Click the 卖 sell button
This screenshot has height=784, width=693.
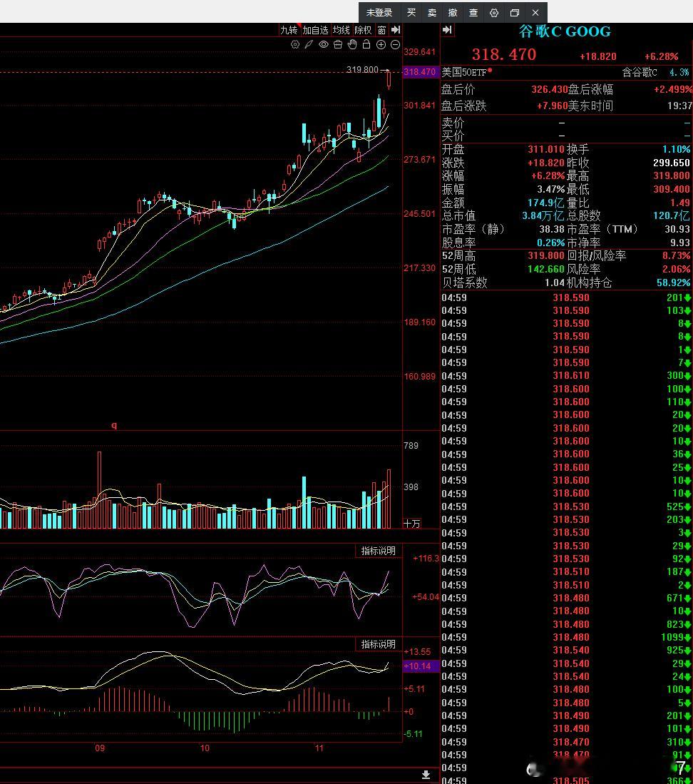(432, 13)
